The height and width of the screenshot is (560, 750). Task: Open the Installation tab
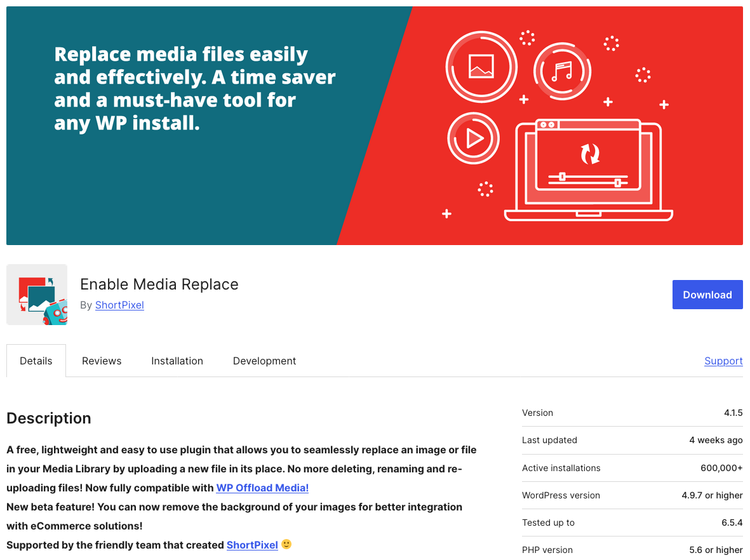pos(177,361)
